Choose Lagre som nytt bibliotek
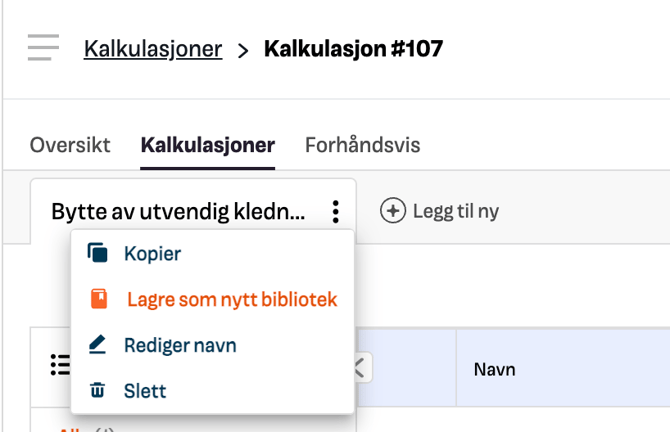 click(x=231, y=299)
